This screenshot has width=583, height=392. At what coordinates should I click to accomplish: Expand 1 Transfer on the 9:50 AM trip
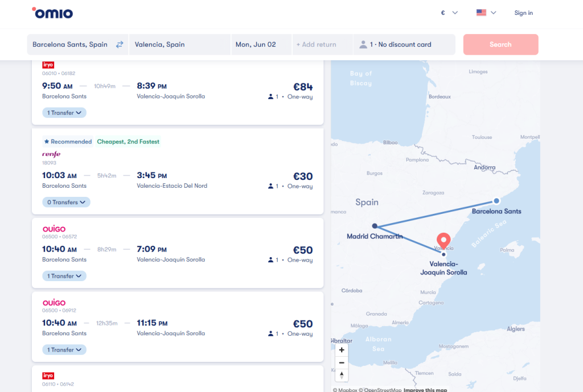(x=64, y=113)
